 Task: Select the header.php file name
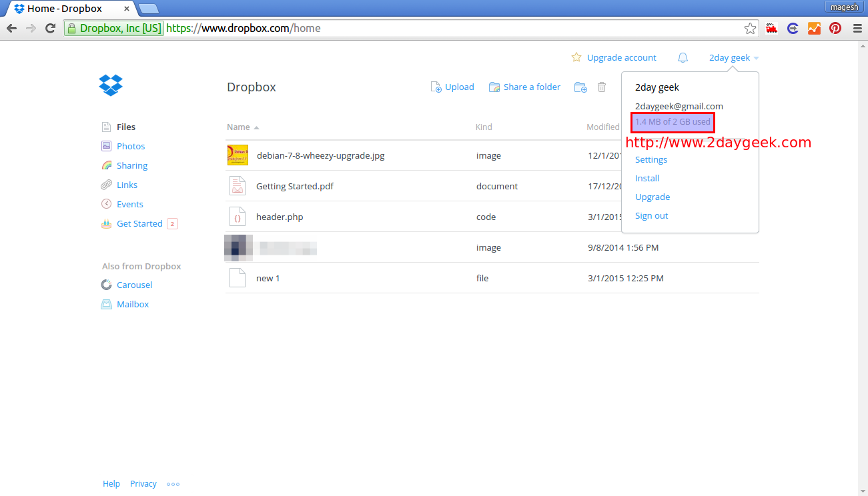pos(280,217)
